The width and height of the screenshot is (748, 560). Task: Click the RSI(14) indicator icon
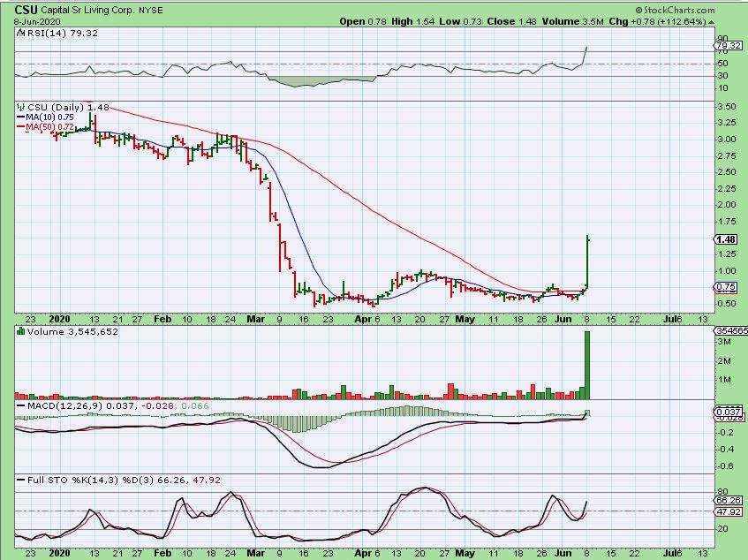coord(20,34)
